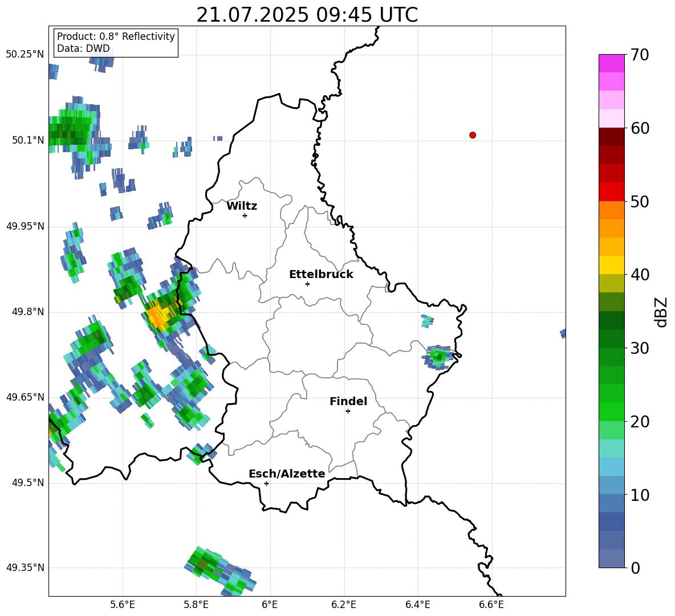Click the Wiltz city label
The height and width of the screenshot is (616, 675).
pyautogui.click(x=242, y=206)
